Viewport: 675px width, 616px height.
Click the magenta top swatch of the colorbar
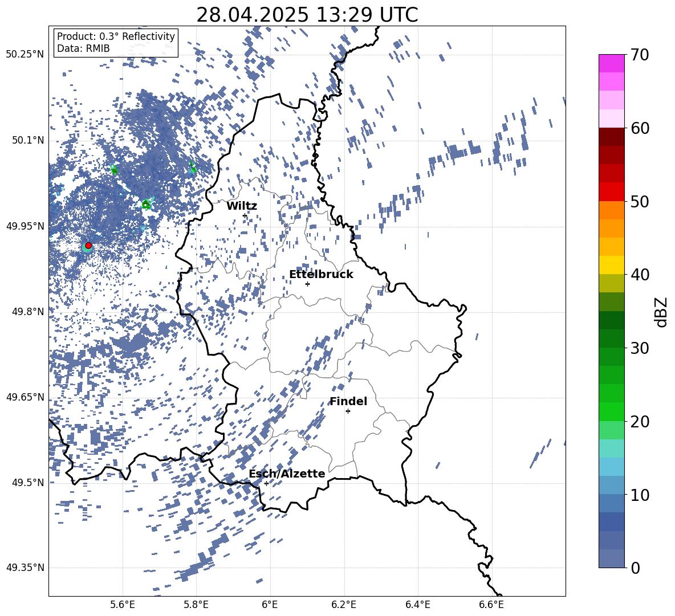point(611,63)
